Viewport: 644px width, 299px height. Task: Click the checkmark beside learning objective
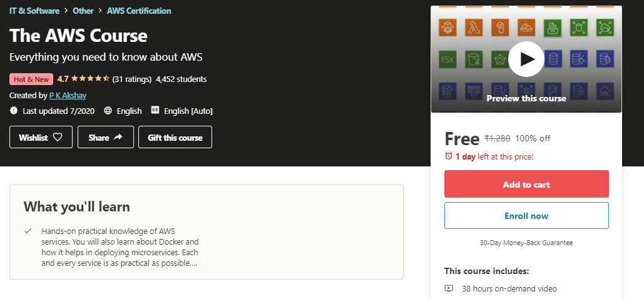coord(28,231)
